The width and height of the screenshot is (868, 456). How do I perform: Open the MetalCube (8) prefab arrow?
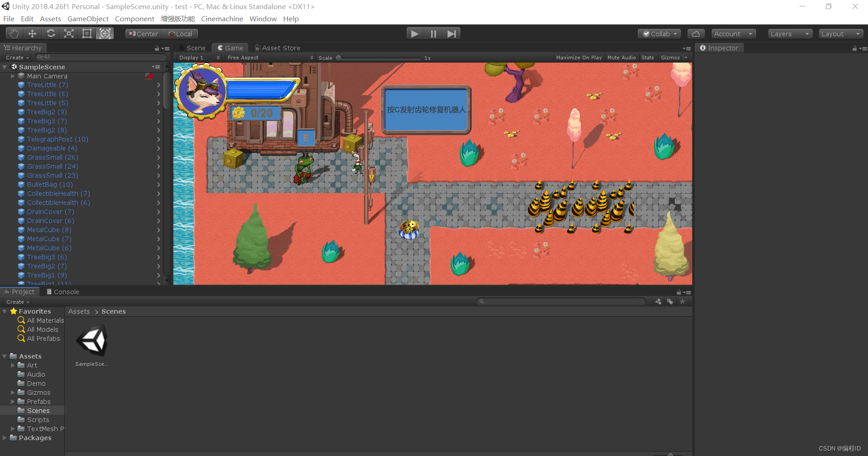point(159,230)
